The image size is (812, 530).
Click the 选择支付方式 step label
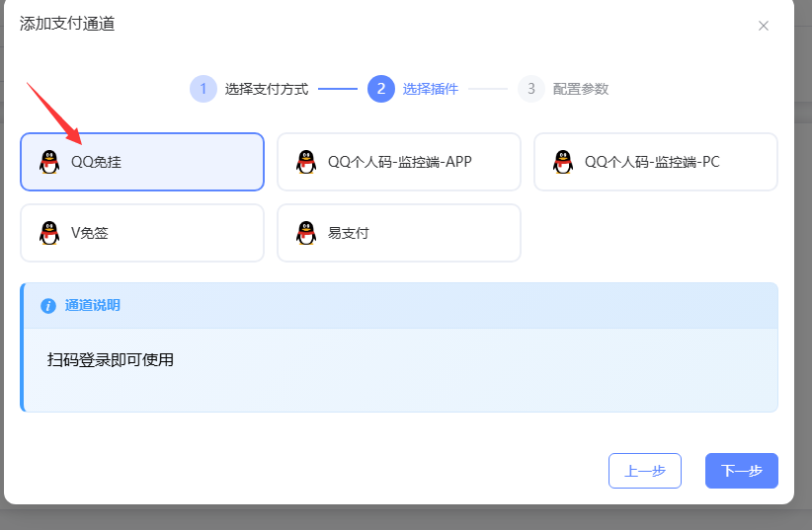tap(267, 89)
